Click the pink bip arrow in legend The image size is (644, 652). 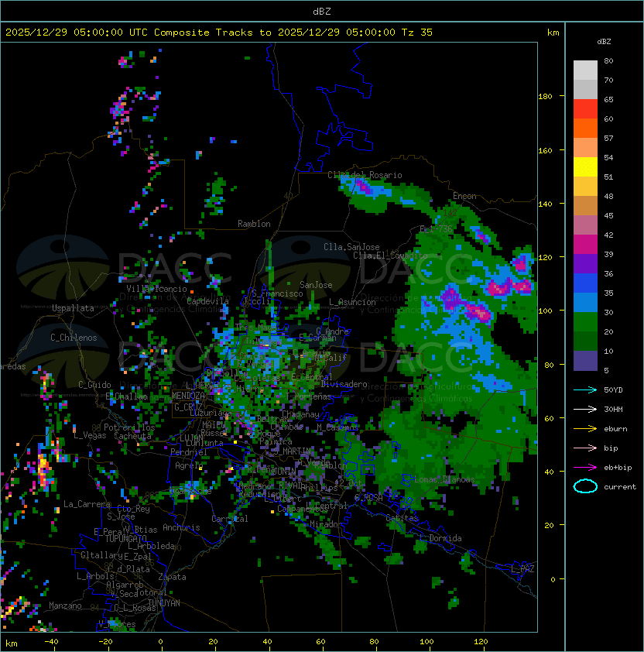[585, 448]
